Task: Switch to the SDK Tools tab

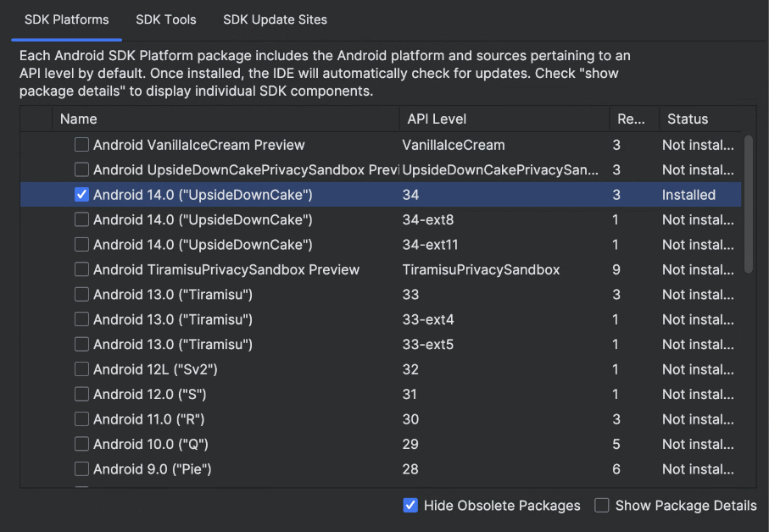Action: (x=165, y=19)
